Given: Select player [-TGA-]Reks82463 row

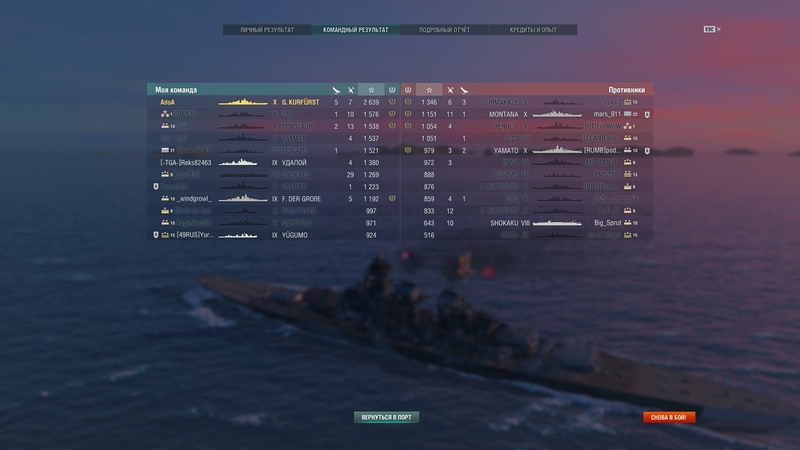Looking at the screenshot, I should point(273,162).
